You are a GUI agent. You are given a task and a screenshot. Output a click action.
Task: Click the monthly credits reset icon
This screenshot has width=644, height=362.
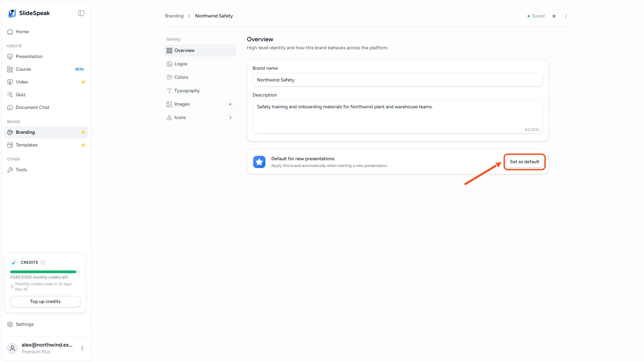pos(12,287)
